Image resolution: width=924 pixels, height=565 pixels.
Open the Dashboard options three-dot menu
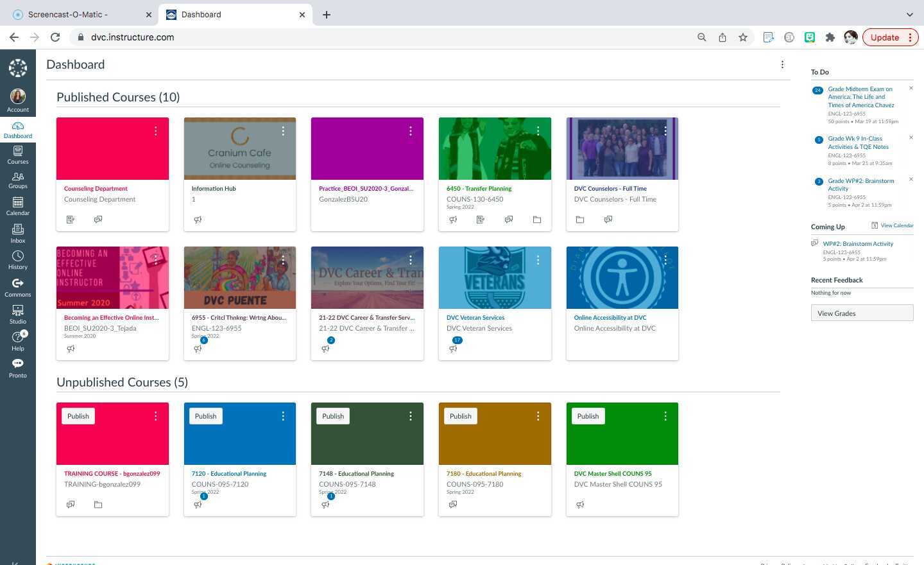[x=782, y=64]
